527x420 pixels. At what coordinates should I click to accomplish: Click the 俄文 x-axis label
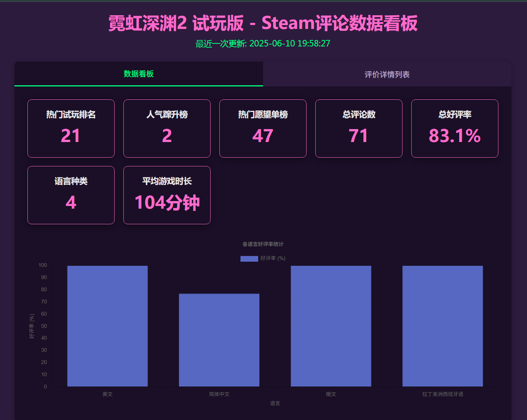331,394
